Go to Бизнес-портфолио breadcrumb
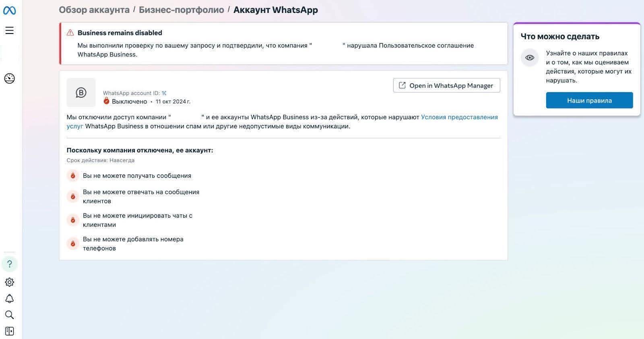644x339 pixels. tap(181, 10)
